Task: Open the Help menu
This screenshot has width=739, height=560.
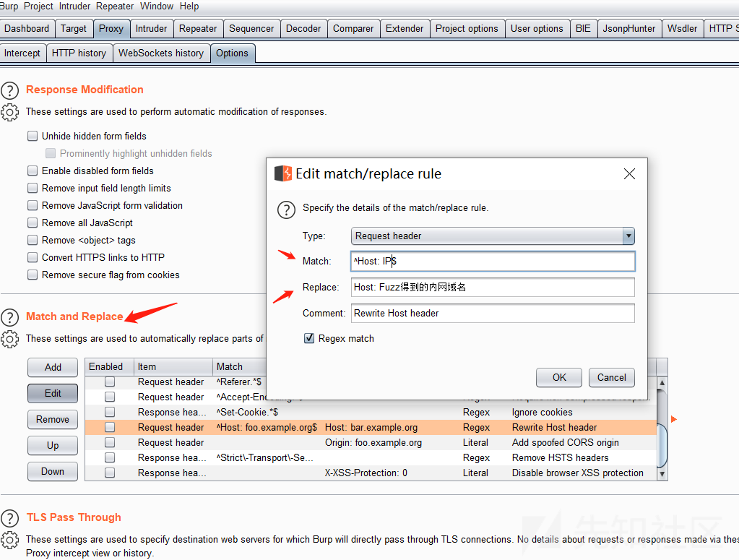Action: tap(189, 6)
